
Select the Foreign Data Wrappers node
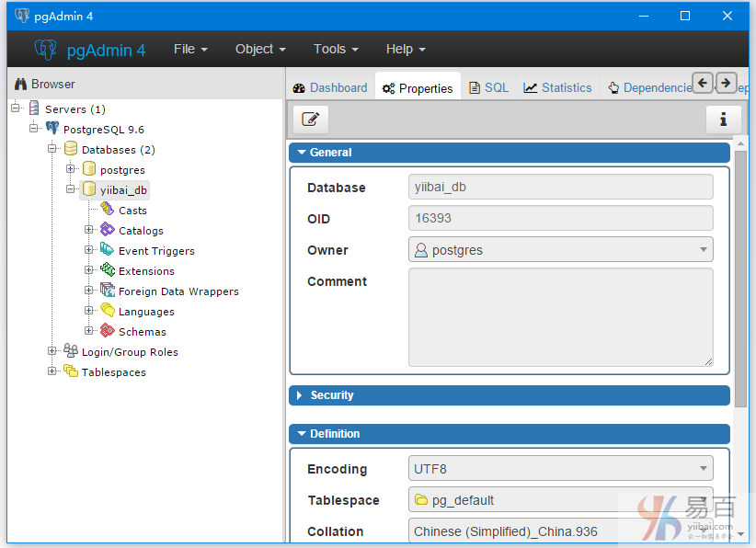(178, 291)
